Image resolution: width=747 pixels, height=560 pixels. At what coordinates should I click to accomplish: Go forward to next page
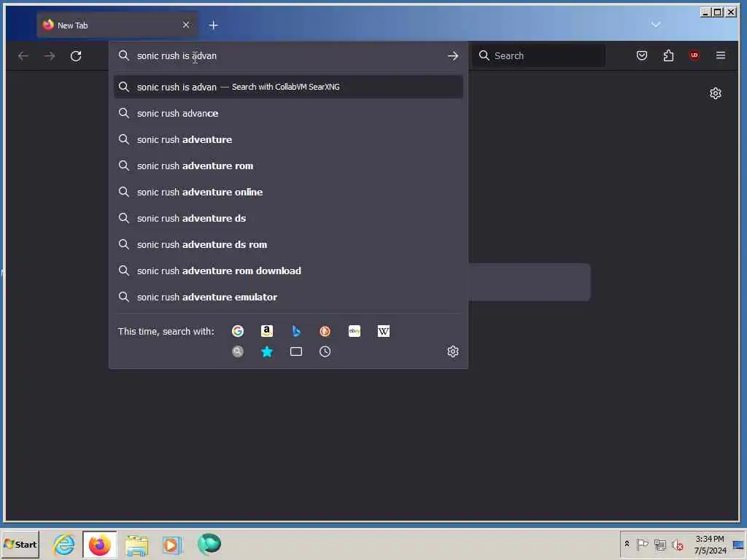tap(50, 55)
